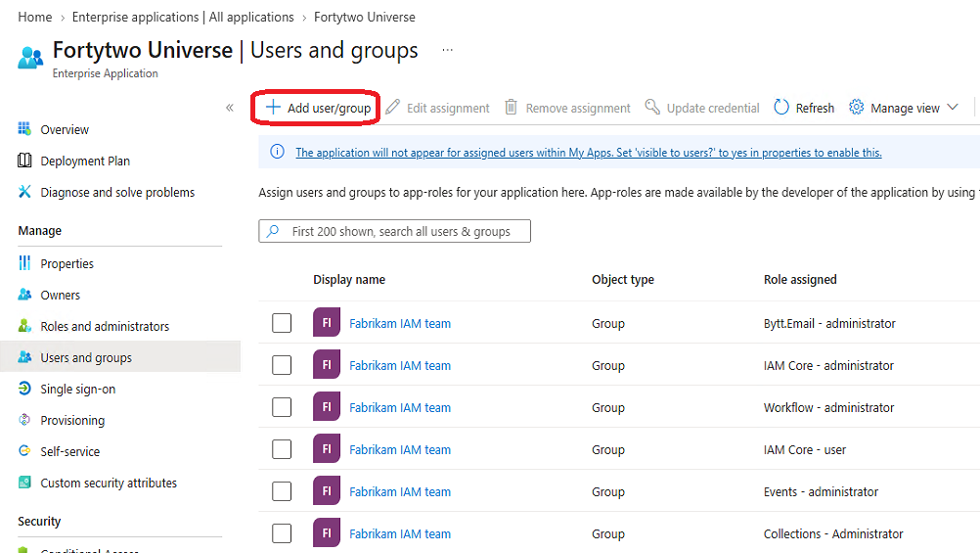980x553 pixels.
Task: Check the Bytt.Email - administrator row checkbox
Action: 282,323
